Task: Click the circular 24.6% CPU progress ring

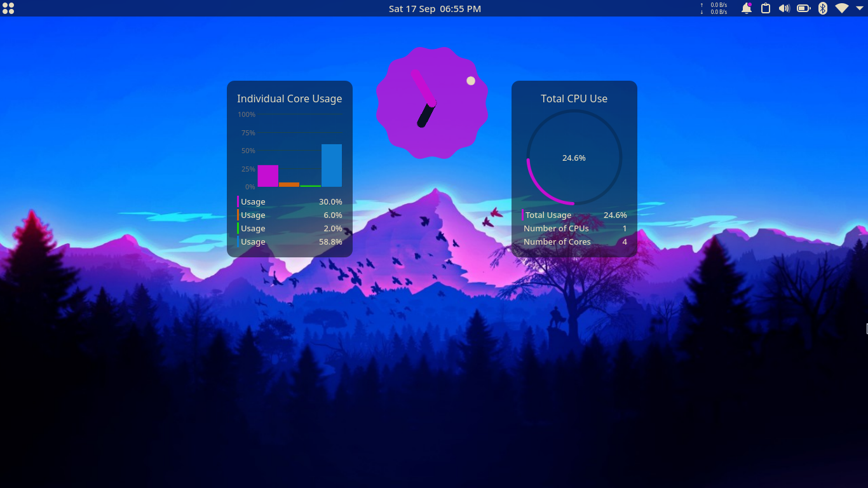Action: (x=574, y=158)
